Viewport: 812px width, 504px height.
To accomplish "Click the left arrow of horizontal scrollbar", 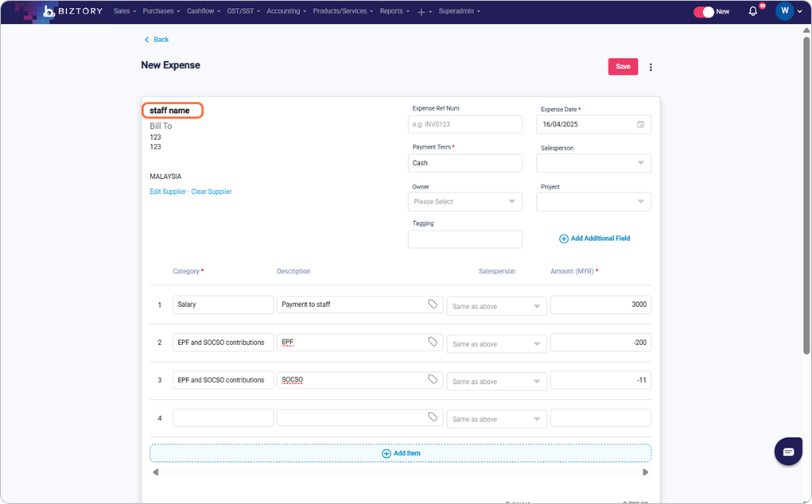I will click(155, 472).
